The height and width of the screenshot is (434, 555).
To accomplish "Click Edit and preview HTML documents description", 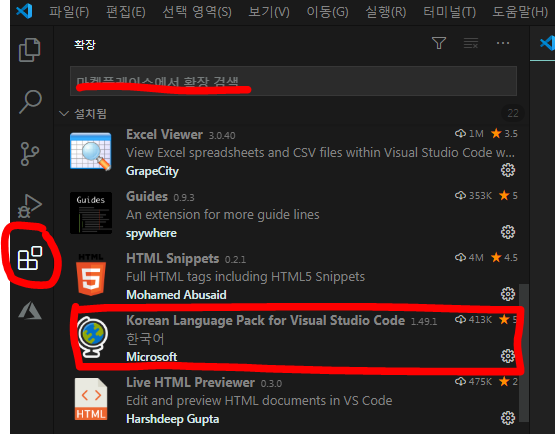I will click(x=259, y=401).
